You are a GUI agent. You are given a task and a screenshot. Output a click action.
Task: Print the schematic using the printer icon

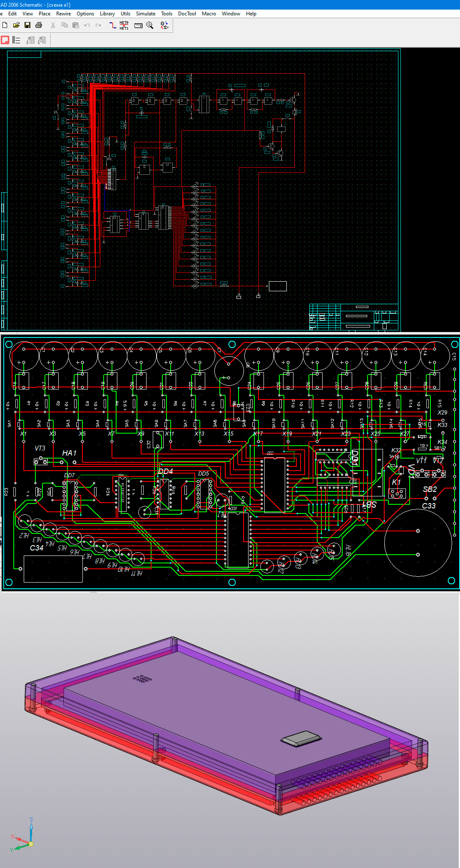click(x=39, y=25)
